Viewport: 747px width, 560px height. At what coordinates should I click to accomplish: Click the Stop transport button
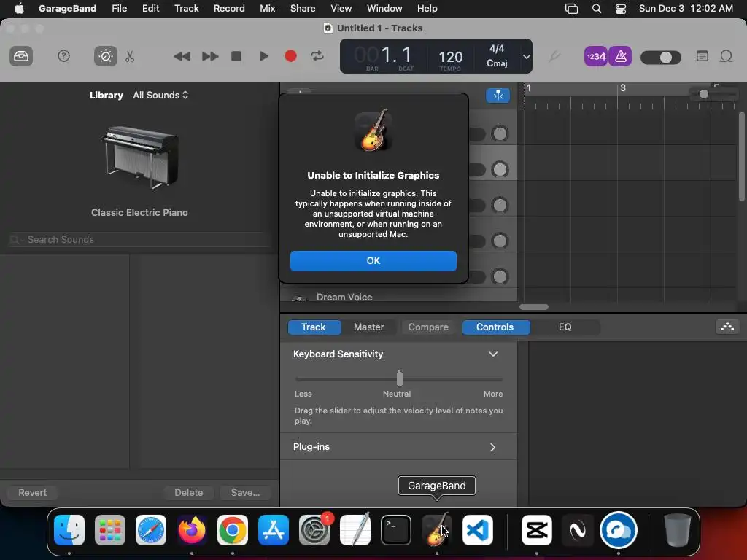[x=236, y=56]
